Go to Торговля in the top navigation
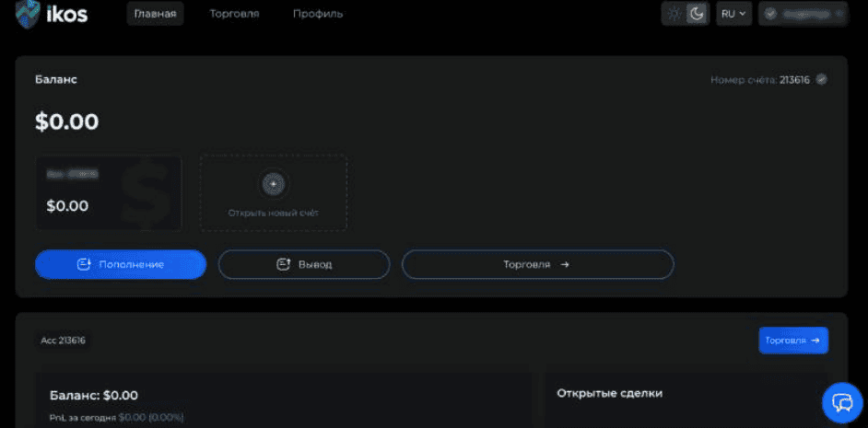Screen dimensions: 868x428 [234, 14]
